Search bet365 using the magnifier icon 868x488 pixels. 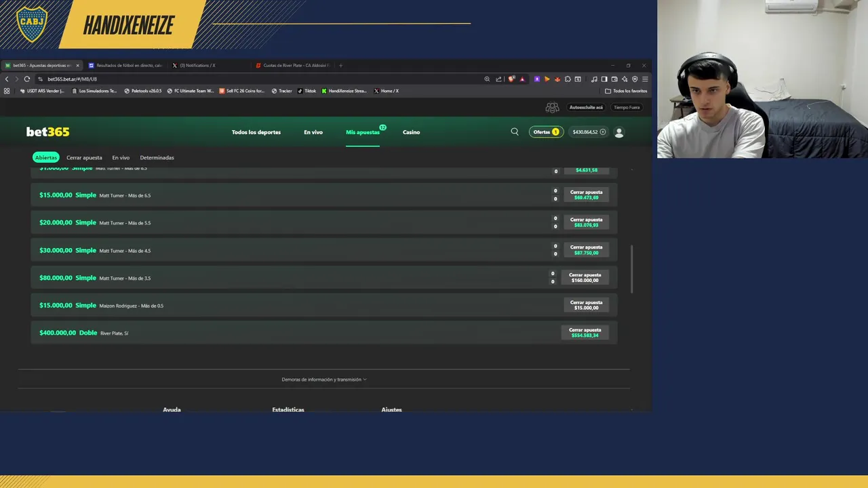tap(515, 131)
